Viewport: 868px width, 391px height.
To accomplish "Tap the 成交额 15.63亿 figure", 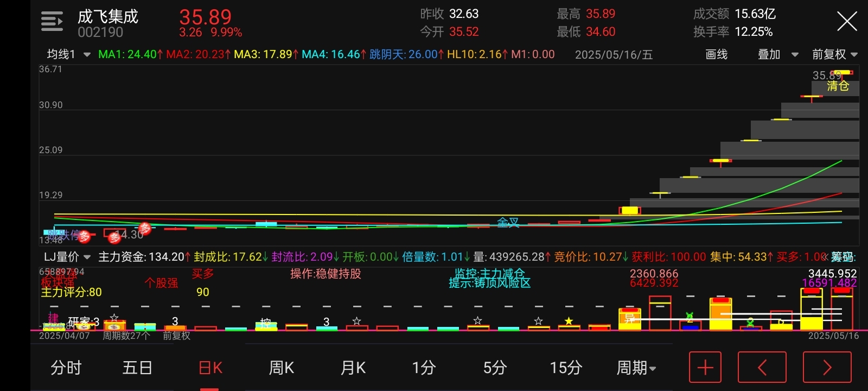I will point(735,14).
